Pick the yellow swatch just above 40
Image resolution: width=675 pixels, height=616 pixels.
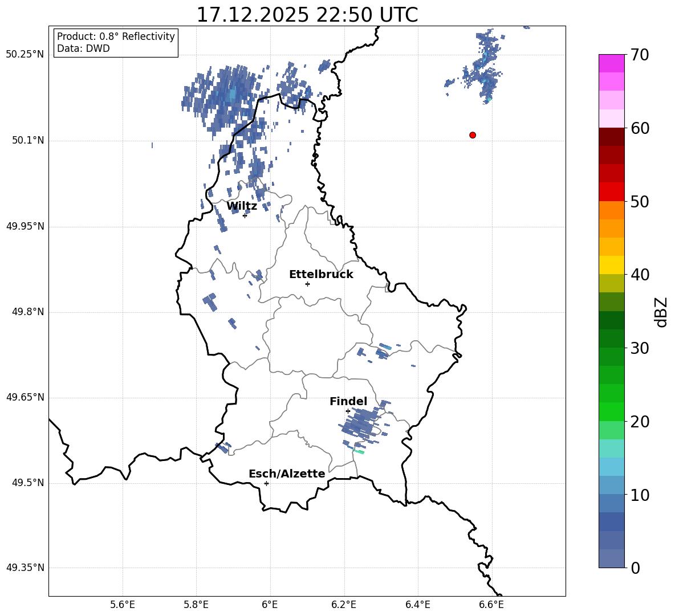pos(612,265)
